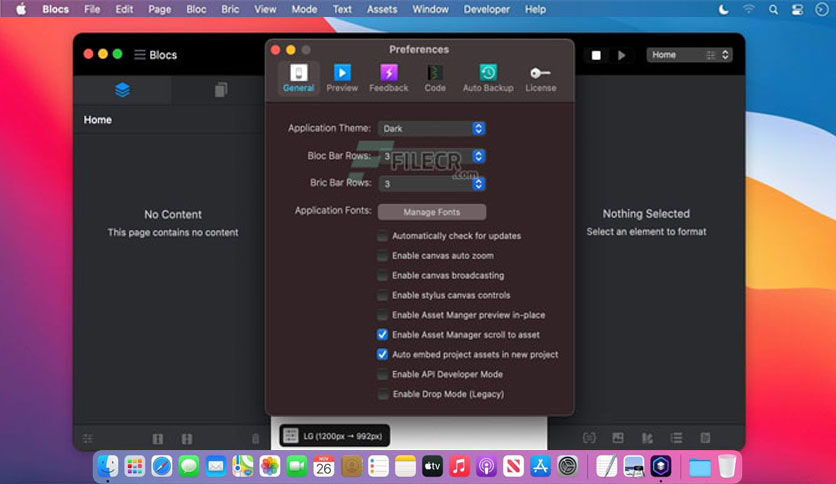
Task: Open Safari from the Dock
Action: coord(162,466)
